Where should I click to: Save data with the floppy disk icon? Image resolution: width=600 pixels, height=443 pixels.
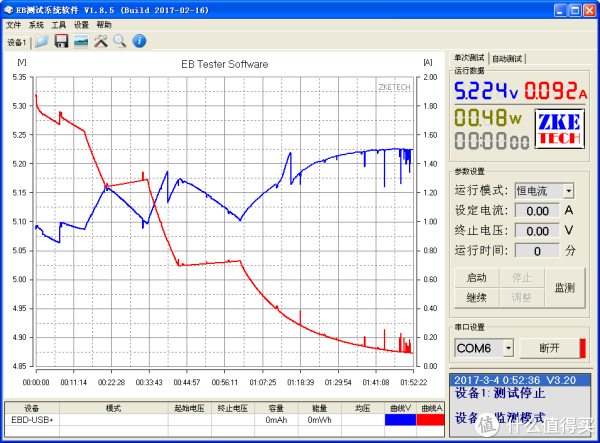click(x=61, y=41)
